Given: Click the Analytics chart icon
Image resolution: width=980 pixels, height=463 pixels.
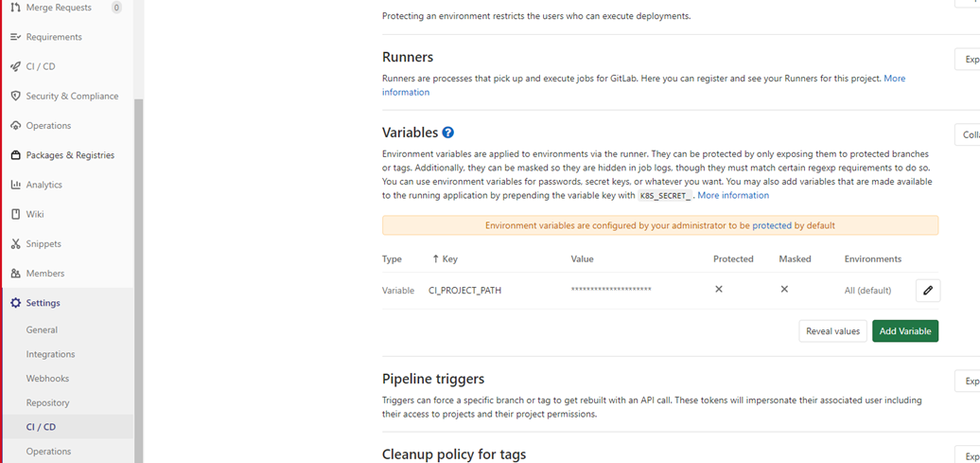Looking at the screenshot, I should (x=15, y=185).
